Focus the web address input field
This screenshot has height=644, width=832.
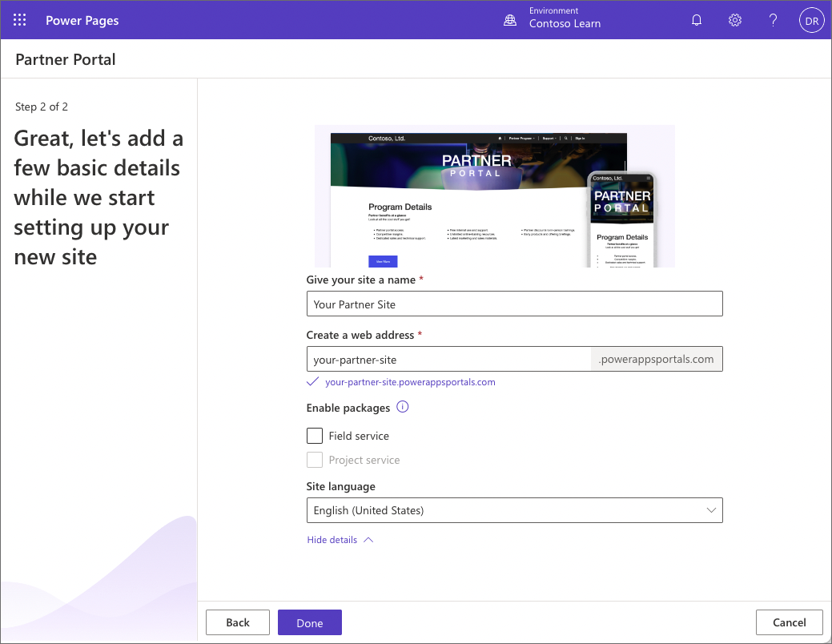[449, 359]
